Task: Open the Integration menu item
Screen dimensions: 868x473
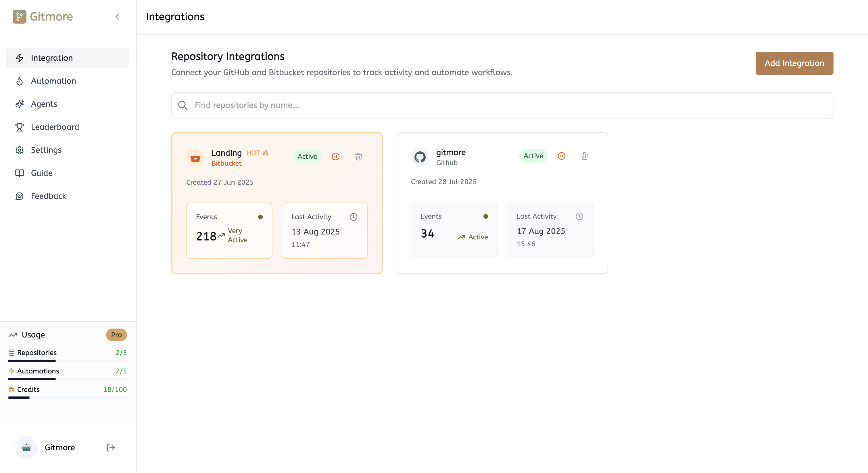Action: click(x=67, y=58)
